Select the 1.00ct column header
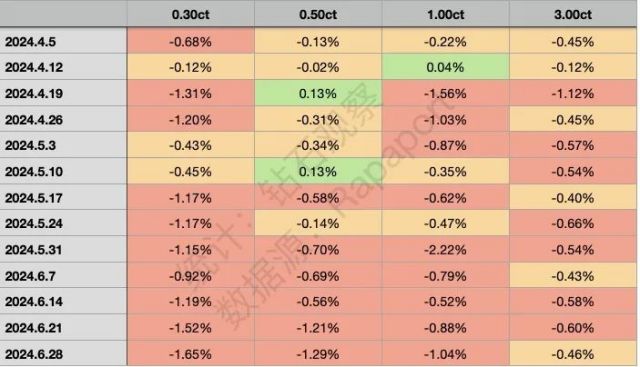This screenshot has height=367, width=640. pos(445,14)
